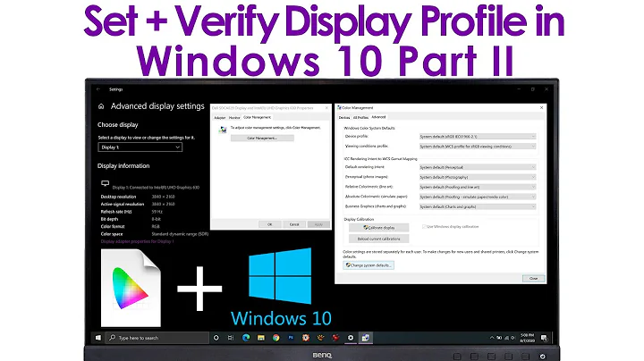Open the Windows Start menu
The width and height of the screenshot is (644, 361).
pyautogui.click(x=97, y=338)
